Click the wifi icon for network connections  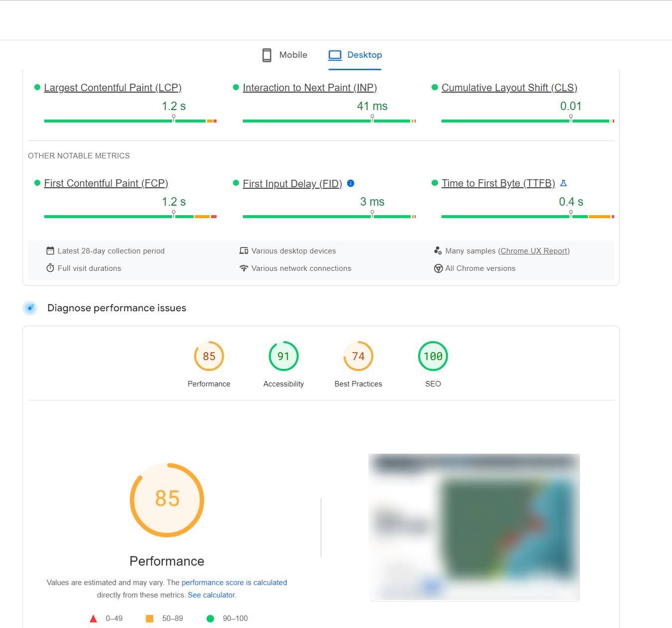tap(244, 268)
